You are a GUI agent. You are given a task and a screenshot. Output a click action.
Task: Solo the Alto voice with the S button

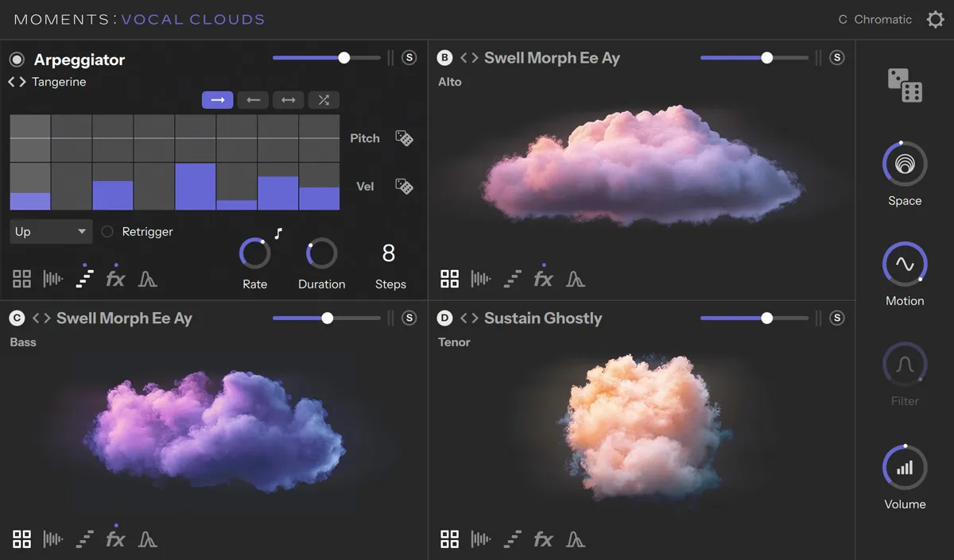point(836,57)
